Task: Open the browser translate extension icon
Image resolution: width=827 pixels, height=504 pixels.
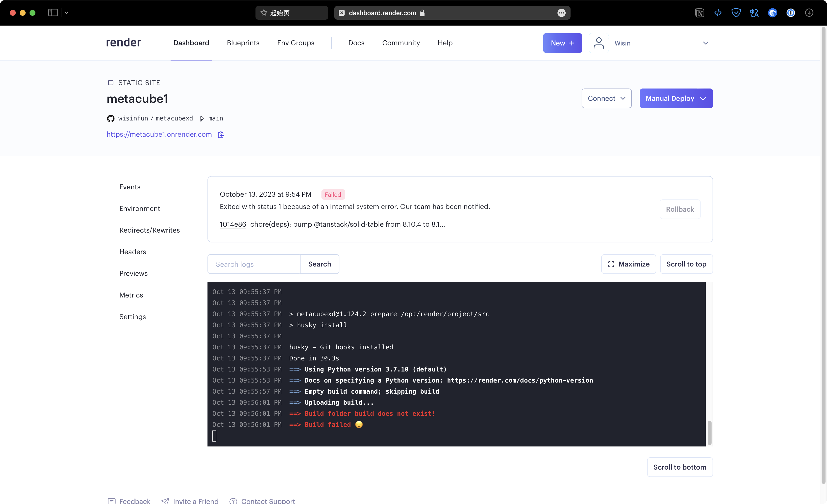Action: (x=754, y=13)
